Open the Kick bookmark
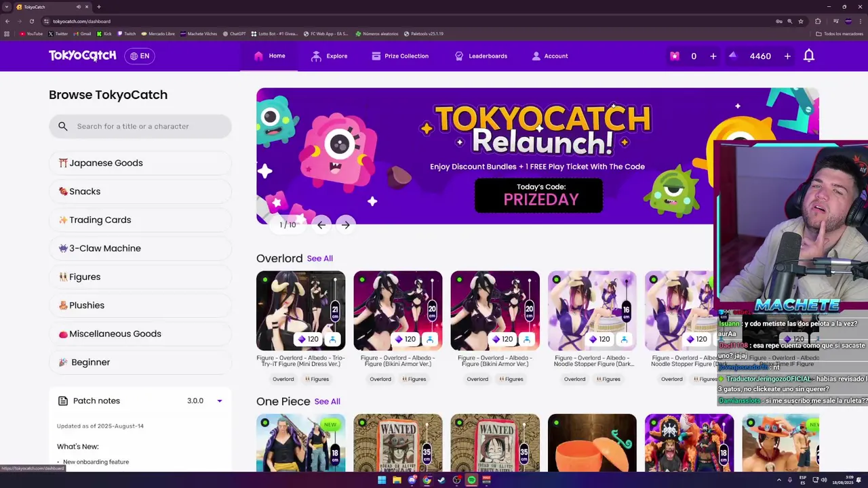The width and height of the screenshot is (868, 488). click(x=104, y=33)
